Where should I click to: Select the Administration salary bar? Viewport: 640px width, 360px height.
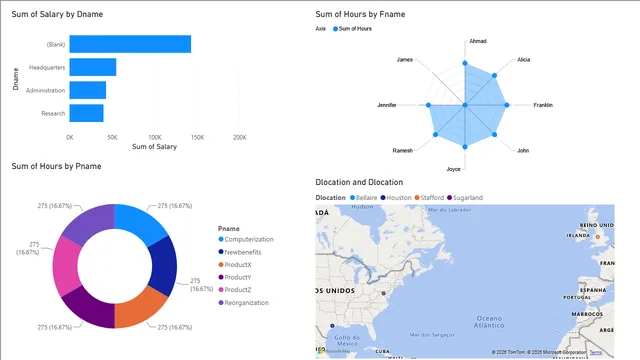88,90
